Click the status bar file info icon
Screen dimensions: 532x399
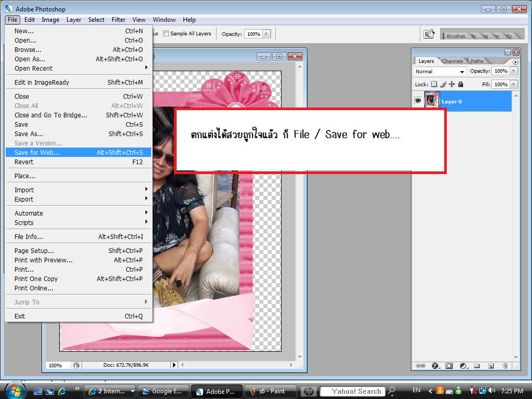pos(76,365)
